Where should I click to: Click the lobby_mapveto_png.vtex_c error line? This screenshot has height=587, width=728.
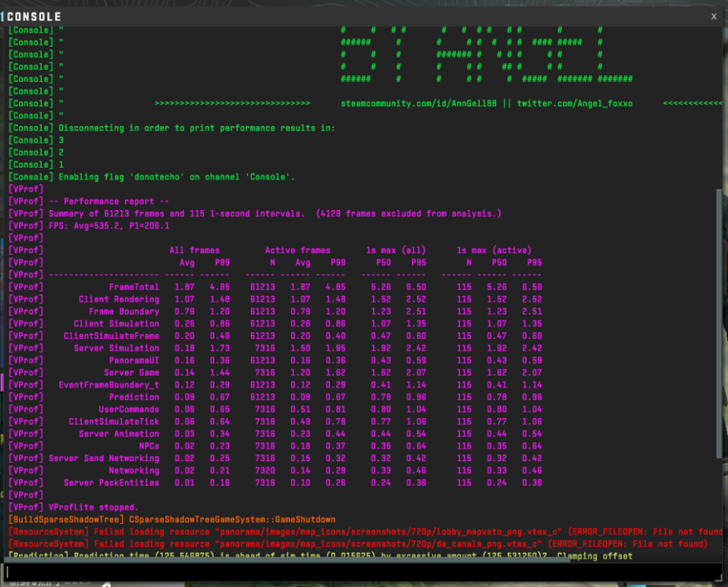pyautogui.click(x=366, y=532)
